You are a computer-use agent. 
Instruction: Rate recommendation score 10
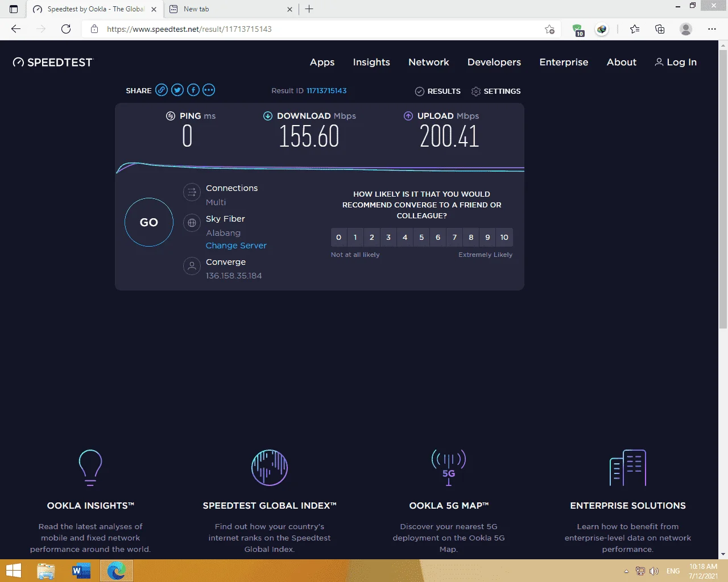(504, 238)
